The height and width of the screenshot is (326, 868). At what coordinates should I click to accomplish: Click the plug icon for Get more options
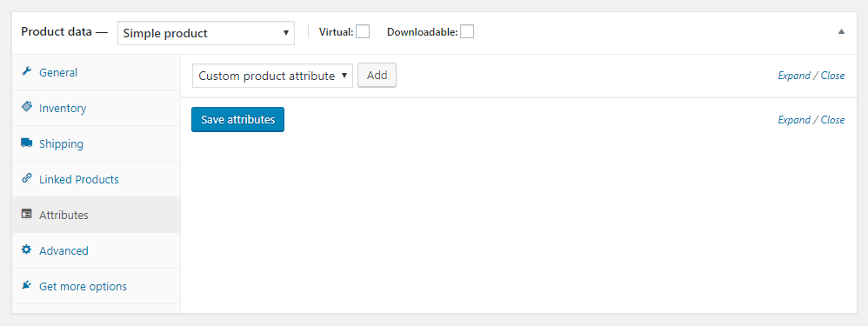tap(26, 286)
